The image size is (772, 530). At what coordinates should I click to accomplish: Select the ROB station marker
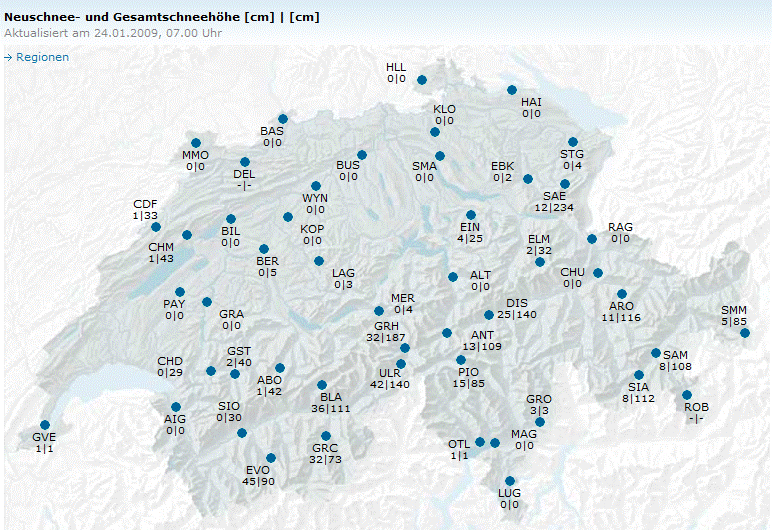point(687,395)
